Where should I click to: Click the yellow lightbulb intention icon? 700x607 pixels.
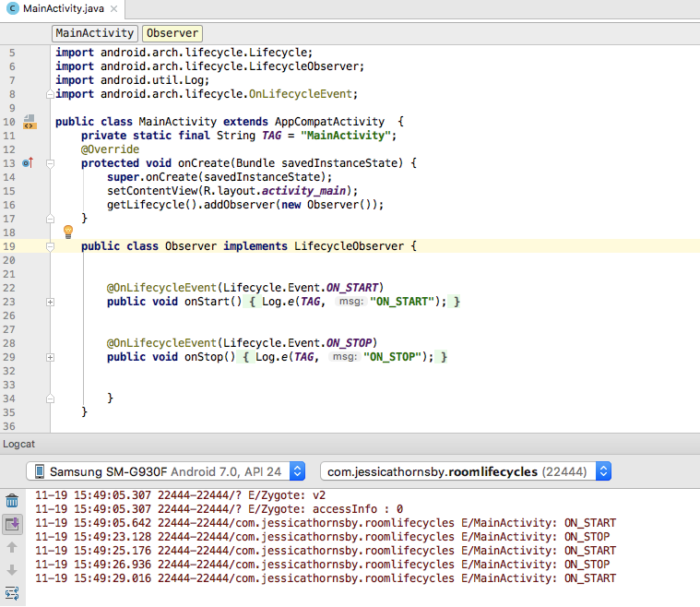coord(67,232)
